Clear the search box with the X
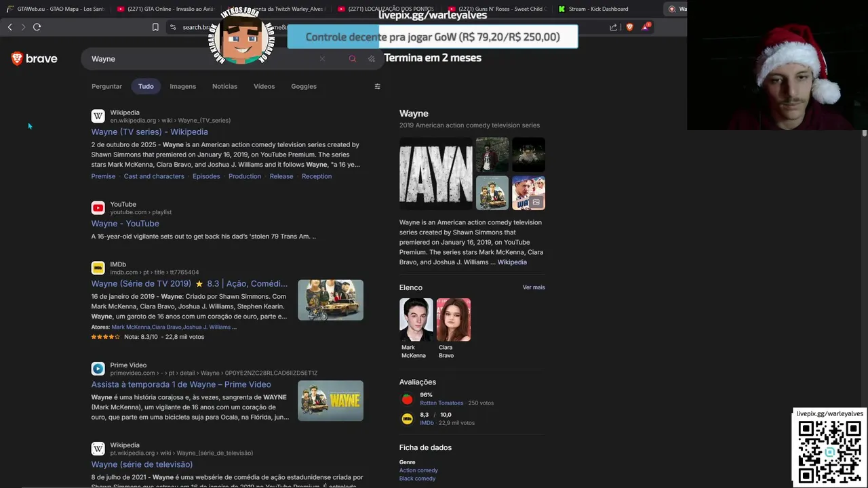 pos(322,59)
